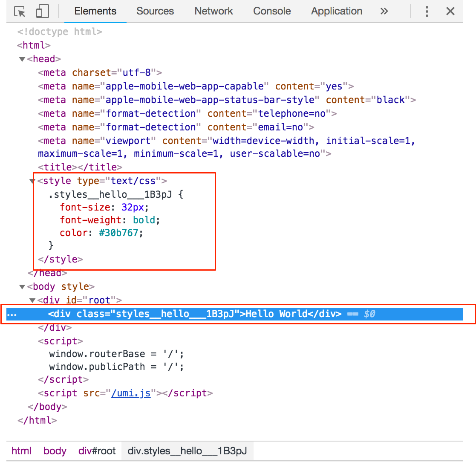Image resolution: width=476 pixels, height=462 pixels.
Task: Select the status-bar-style meta row
Action: 227,100
